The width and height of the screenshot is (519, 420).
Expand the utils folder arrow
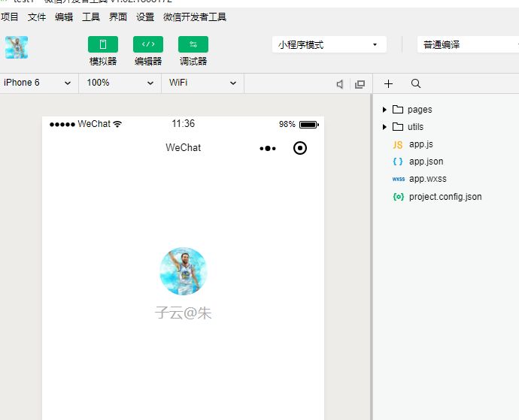[x=384, y=127]
